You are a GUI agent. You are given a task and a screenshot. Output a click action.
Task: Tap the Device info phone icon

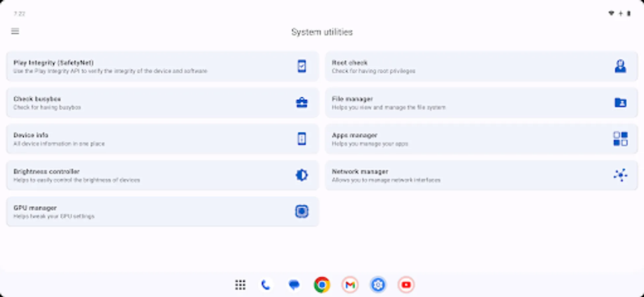pyautogui.click(x=301, y=139)
